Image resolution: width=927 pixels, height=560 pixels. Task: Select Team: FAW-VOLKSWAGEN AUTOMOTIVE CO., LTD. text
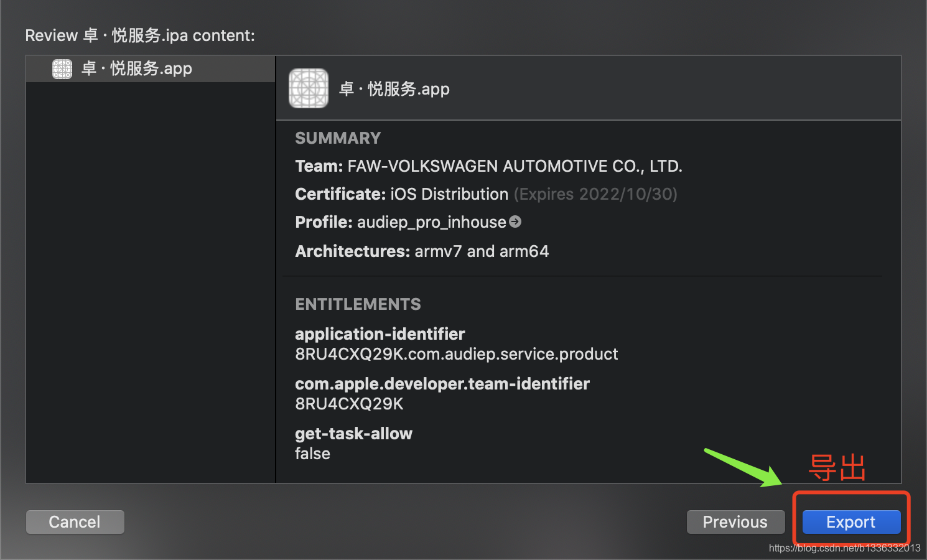click(489, 166)
